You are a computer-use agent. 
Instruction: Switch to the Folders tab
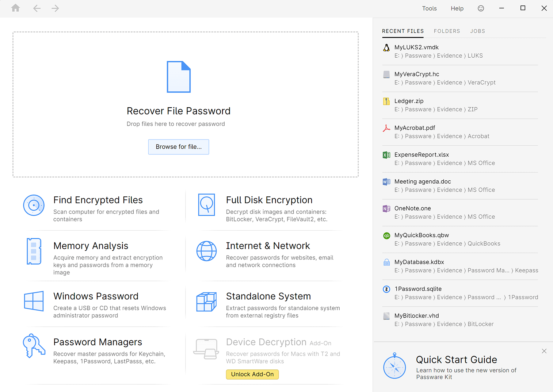pyautogui.click(x=447, y=31)
